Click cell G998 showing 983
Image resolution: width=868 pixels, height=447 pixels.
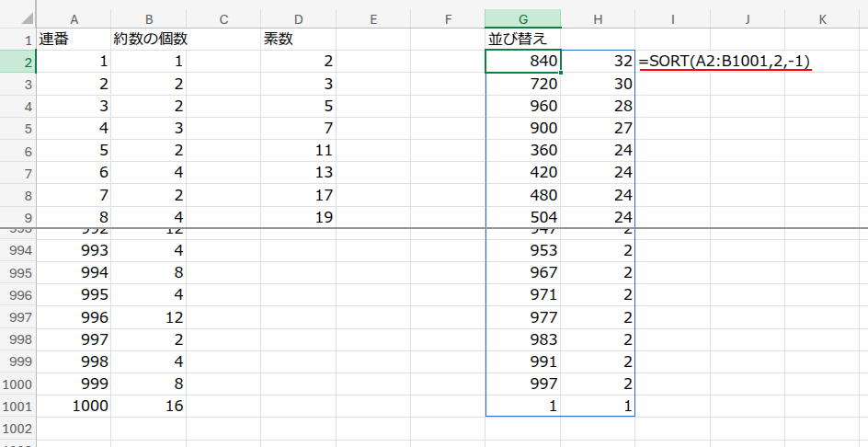(522, 339)
